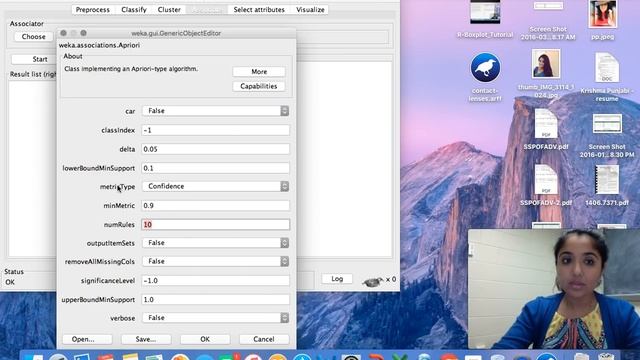640x360 pixels.
Task: Switch to the Classify tab
Action: pyautogui.click(x=134, y=9)
